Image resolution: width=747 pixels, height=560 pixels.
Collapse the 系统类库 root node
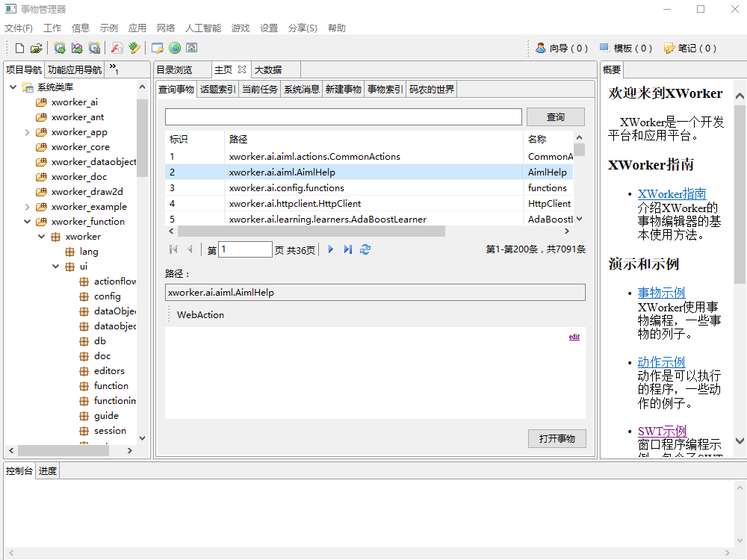[x=13, y=87]
